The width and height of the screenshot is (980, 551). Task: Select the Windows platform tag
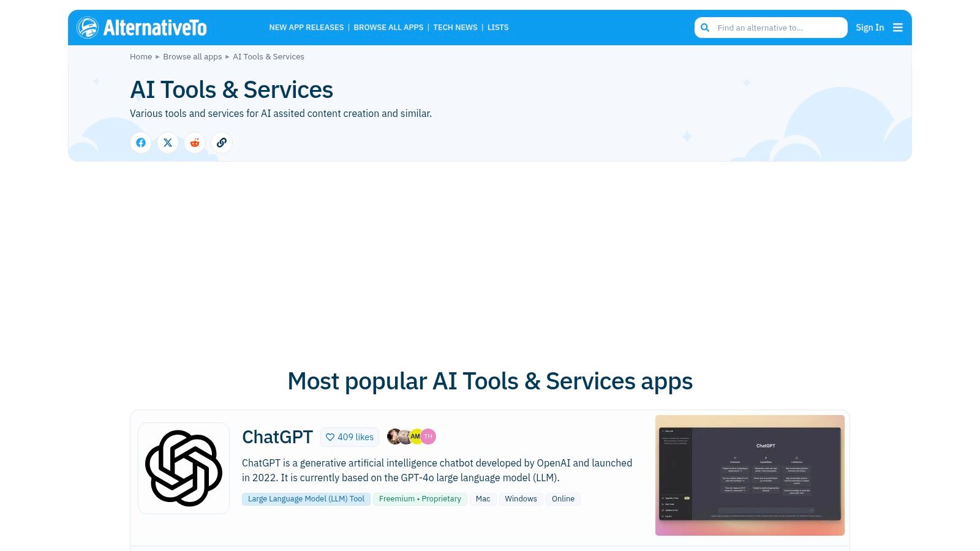pos(521,499)
